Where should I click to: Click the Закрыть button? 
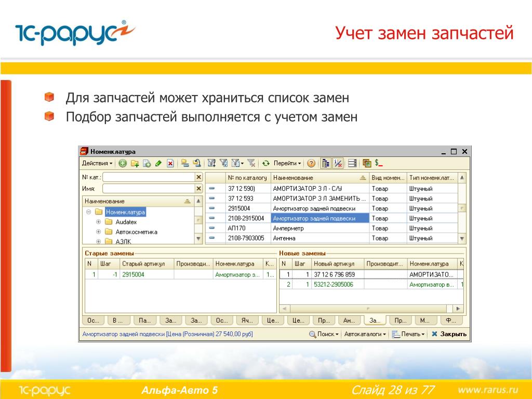pos(449,334)
